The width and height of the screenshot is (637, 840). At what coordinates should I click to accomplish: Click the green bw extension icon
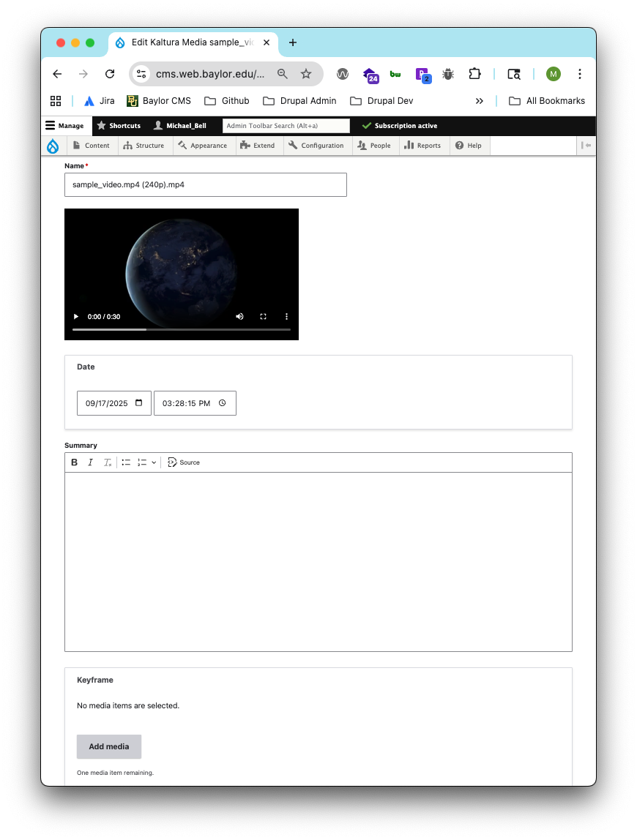[395, 74]
